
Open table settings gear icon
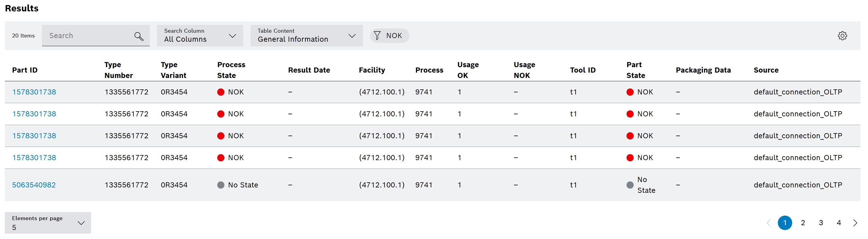842,36
